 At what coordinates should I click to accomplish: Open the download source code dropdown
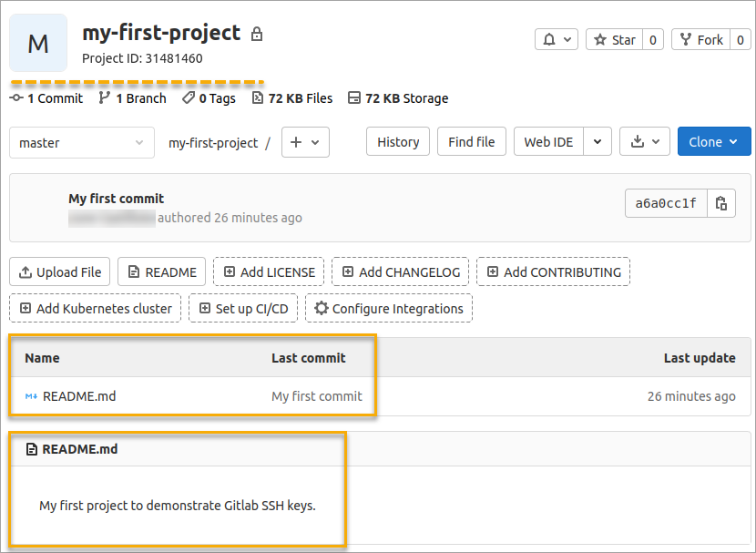tap(645, 142)
